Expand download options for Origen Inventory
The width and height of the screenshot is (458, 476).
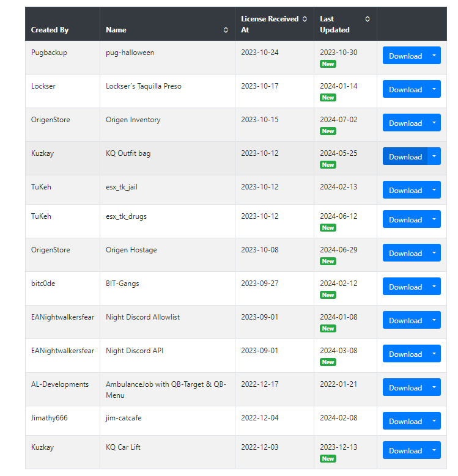434,123
